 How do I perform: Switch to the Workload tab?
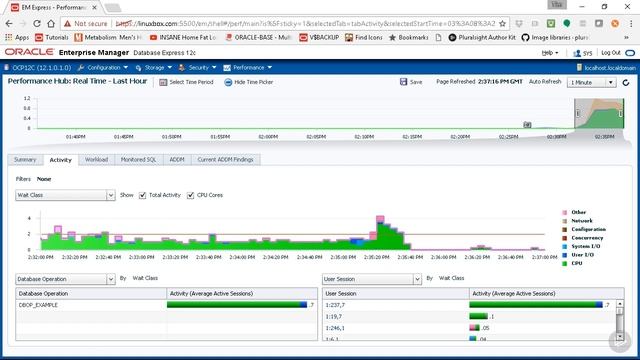click(x=96, y=160)
